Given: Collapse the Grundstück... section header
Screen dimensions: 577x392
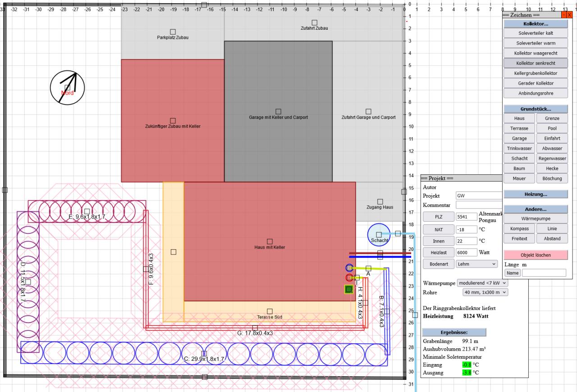Looking at the screenshot, I should point(536,109).
